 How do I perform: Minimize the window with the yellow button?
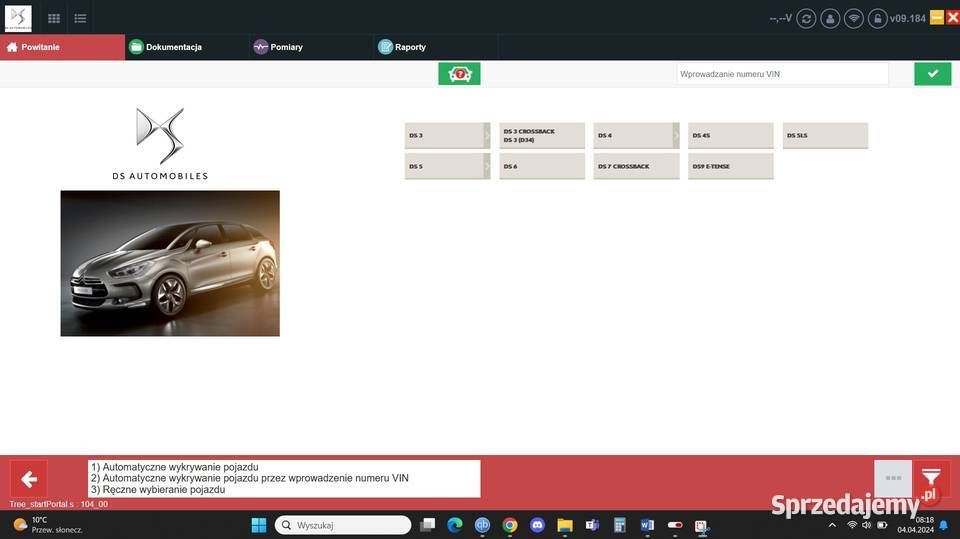pos(937,17)
